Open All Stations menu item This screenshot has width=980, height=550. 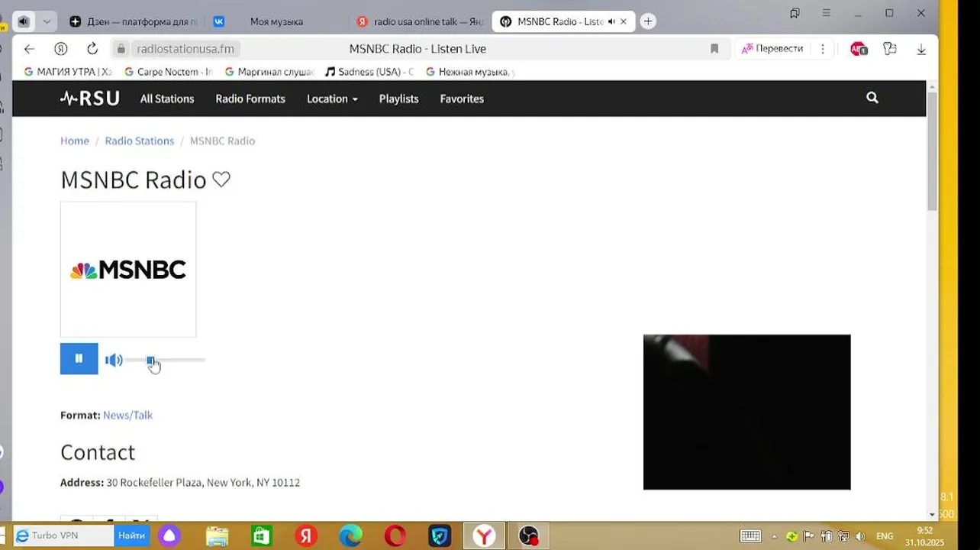click(167, 99)
